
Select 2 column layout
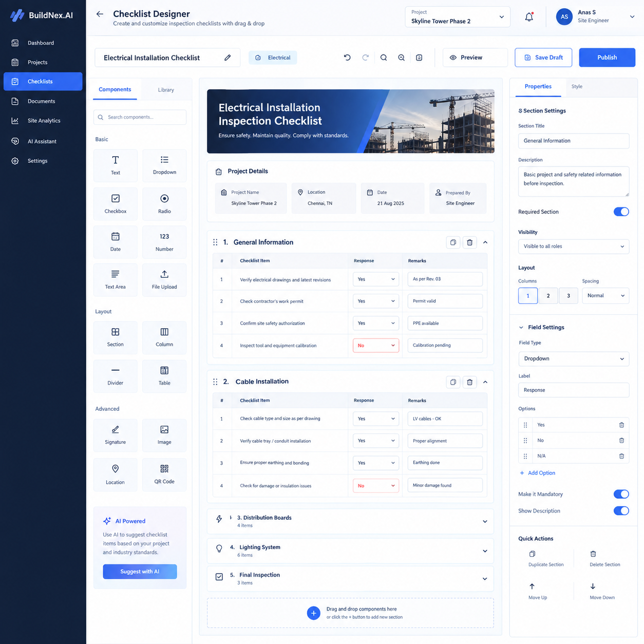pyautogui.click(x=548, y=296)
